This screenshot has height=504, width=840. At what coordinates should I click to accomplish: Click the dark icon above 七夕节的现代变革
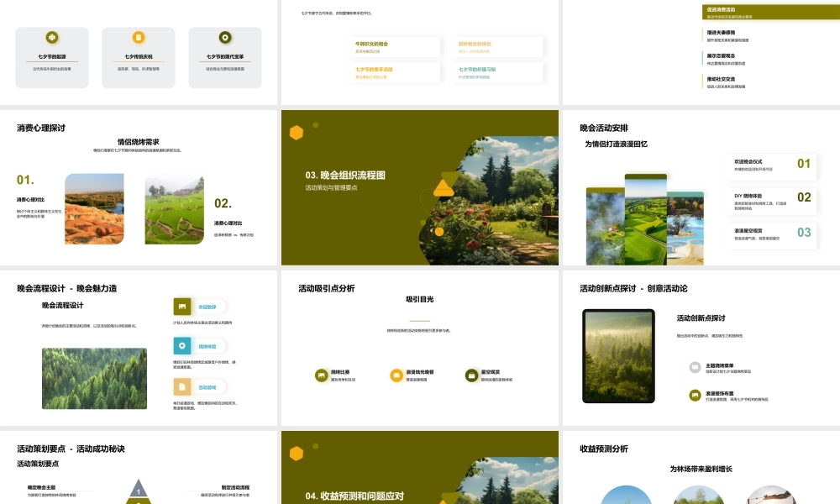coord(225,38)
